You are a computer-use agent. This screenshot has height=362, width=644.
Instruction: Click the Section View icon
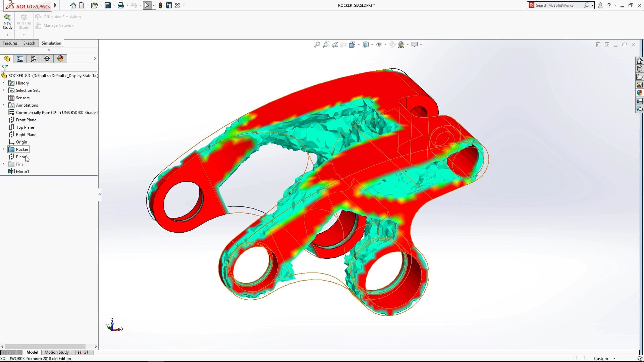coord(343,45)
